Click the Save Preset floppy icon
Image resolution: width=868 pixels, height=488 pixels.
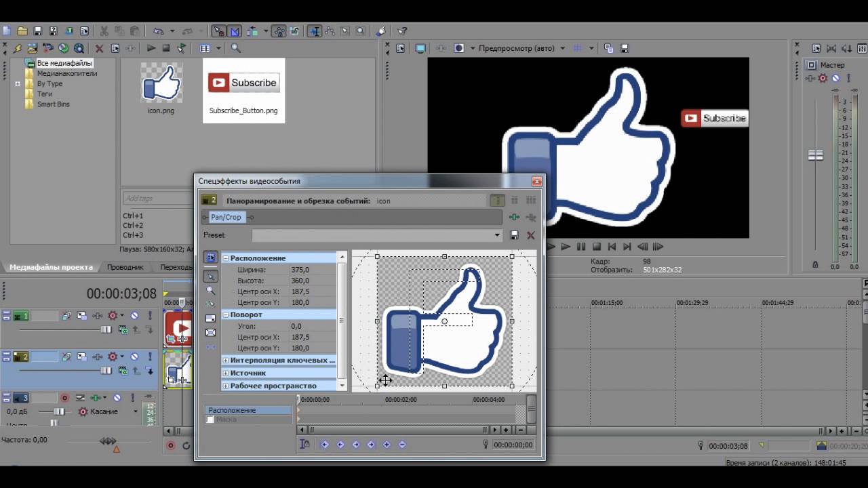pos(515,235)
